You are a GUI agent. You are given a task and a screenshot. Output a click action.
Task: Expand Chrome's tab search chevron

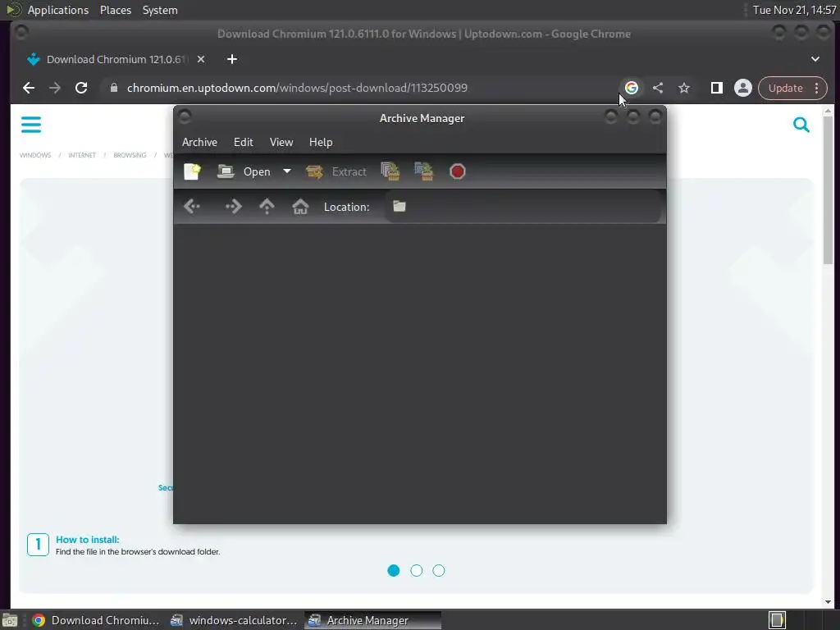click(815, 59)
